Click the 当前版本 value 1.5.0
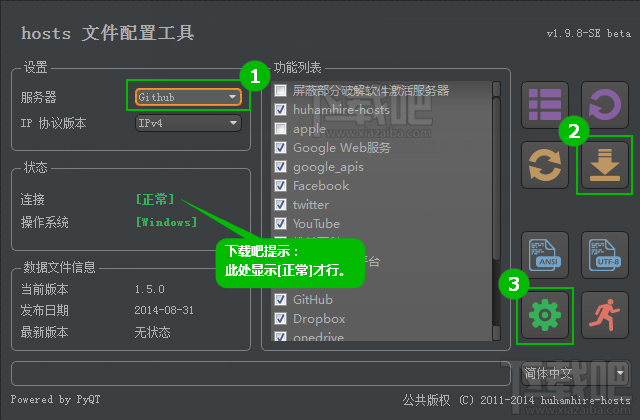This screenshot has height=420, width=640. [150, 289]
